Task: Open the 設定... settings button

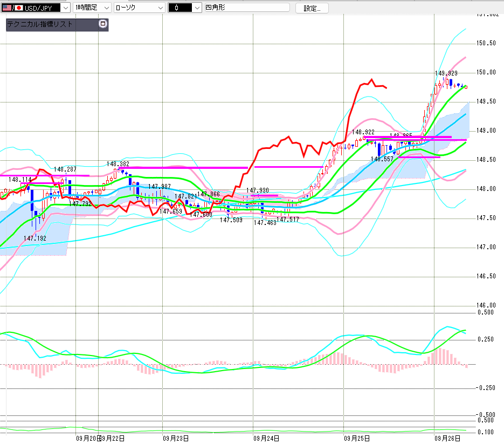Action: [315, 8]
